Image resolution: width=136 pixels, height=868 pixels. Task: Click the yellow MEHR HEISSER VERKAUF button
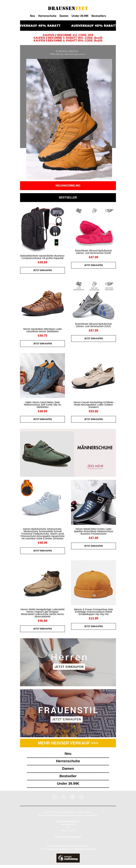68,743
